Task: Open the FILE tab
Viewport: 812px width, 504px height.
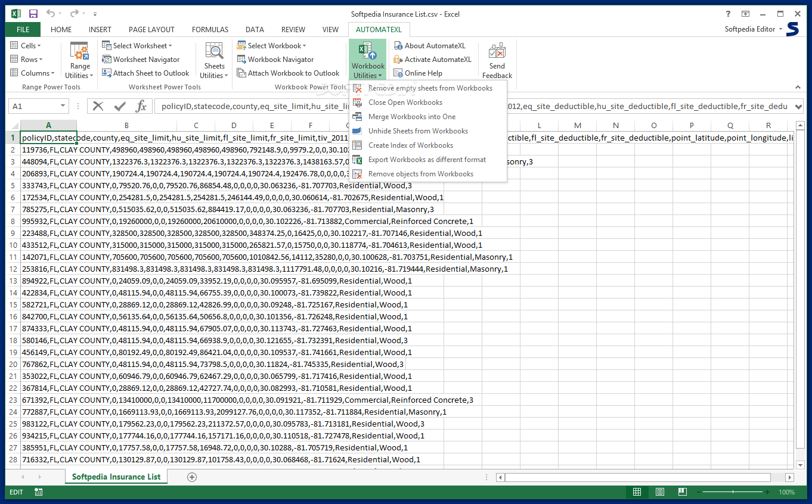Action: (23, 30)
